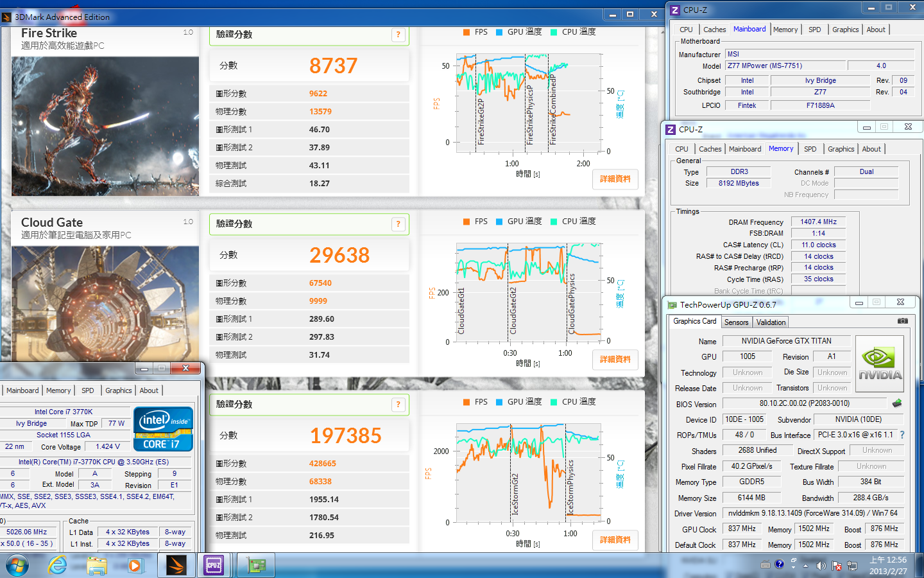The image size is (924, 578).
Task: Click Cloud Gate physics score 9999
Action: click(x=318, y=301)
